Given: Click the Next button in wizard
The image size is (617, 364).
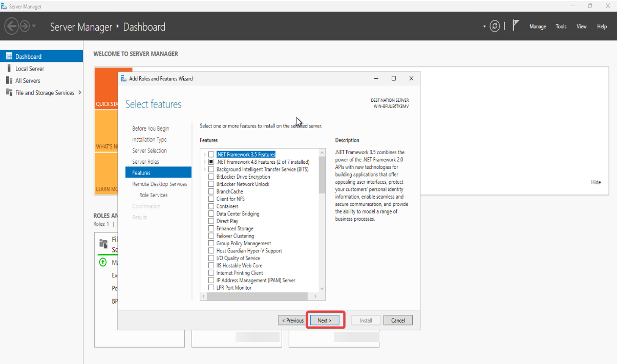Looking at the screenshot, I should click(x=325, y=320).
